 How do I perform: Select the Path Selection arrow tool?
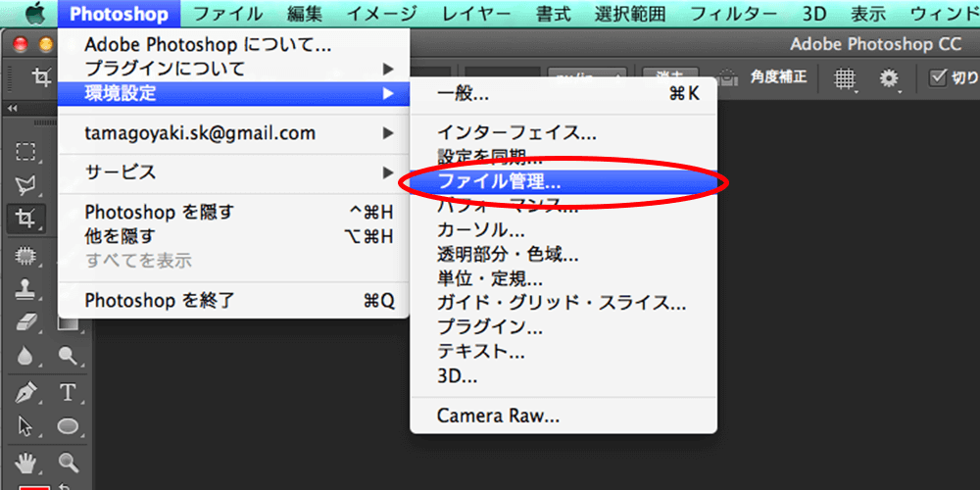tap(25, 426)
